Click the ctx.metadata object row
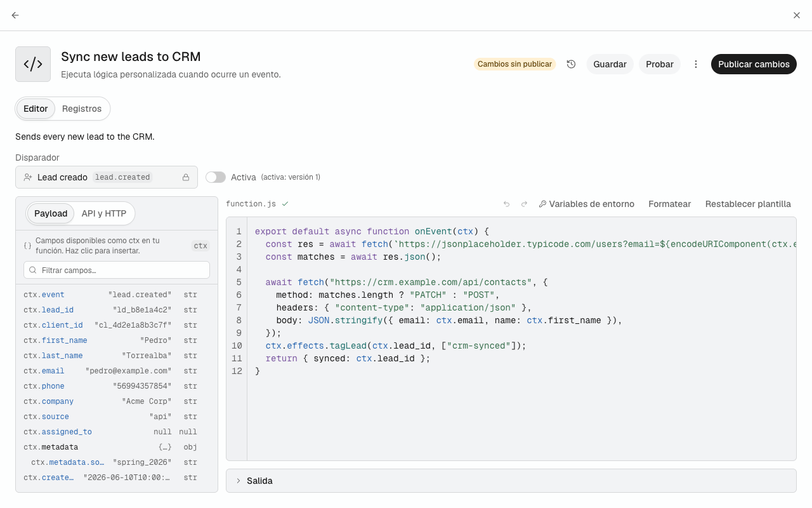This screenshot has width=812, height=508. (x=117, y=447)
